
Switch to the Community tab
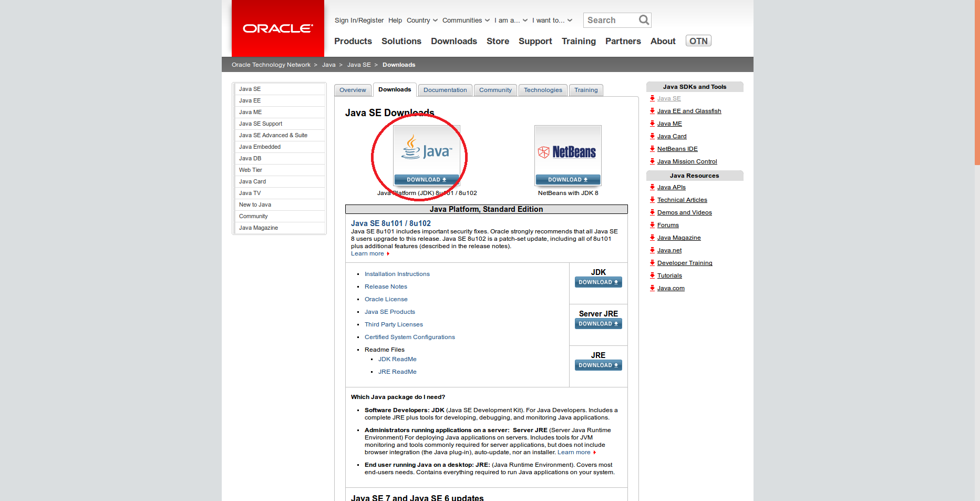coord(496,90)
